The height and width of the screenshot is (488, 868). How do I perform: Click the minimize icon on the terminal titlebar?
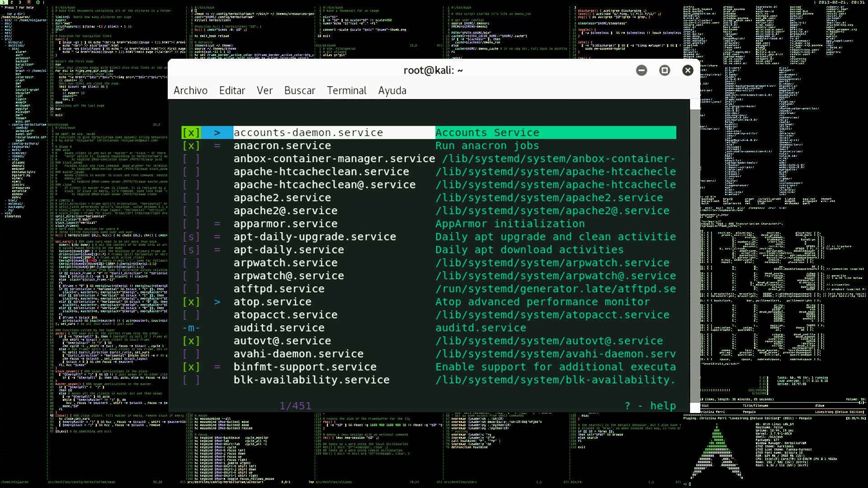coord(642,70)
